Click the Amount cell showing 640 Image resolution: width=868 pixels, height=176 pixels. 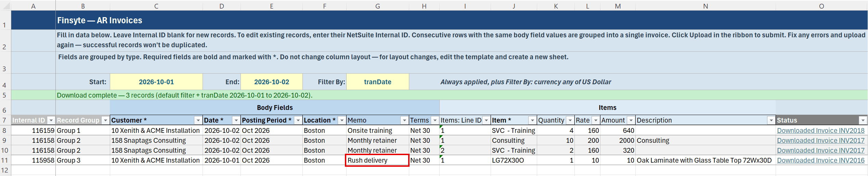point(618,130)
